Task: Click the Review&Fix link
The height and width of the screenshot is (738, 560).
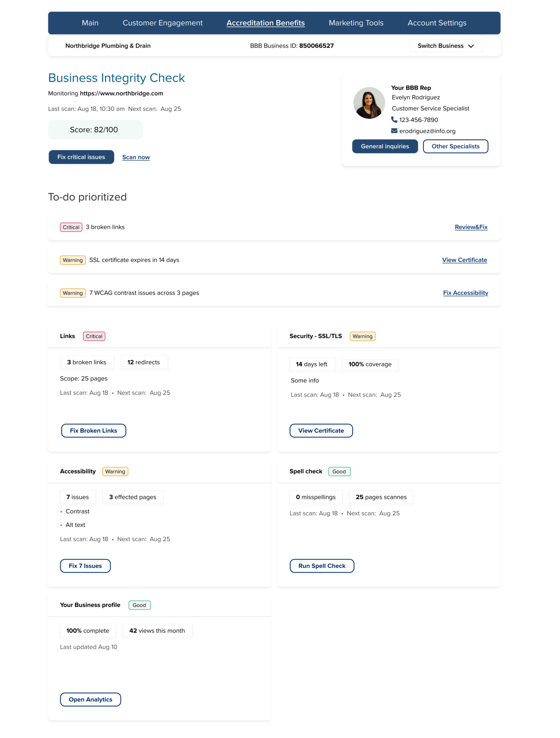Action: (471, 227)
